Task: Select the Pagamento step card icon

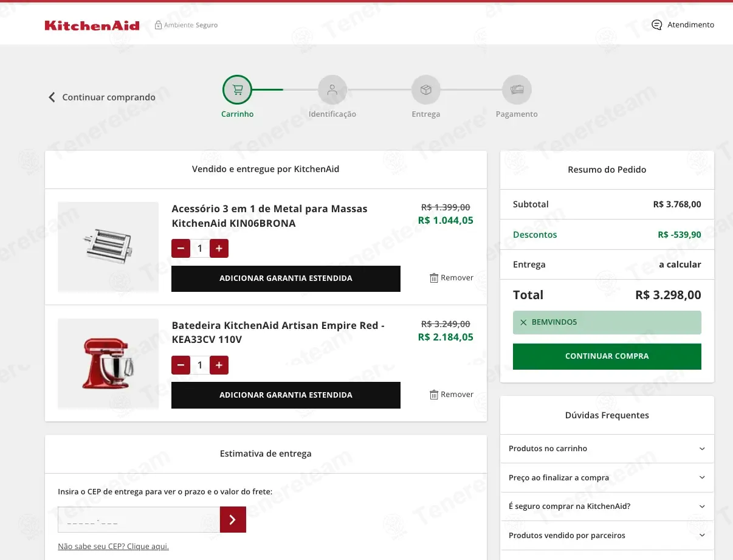Action: pyautogui.click(x=517, y=90)
